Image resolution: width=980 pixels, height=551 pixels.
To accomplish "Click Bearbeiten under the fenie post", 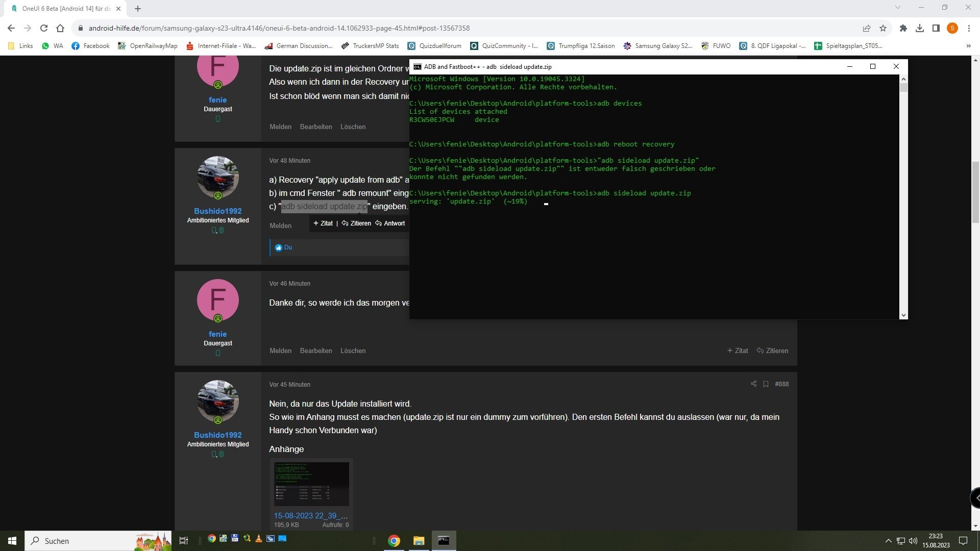I will (x=315, y=350).
